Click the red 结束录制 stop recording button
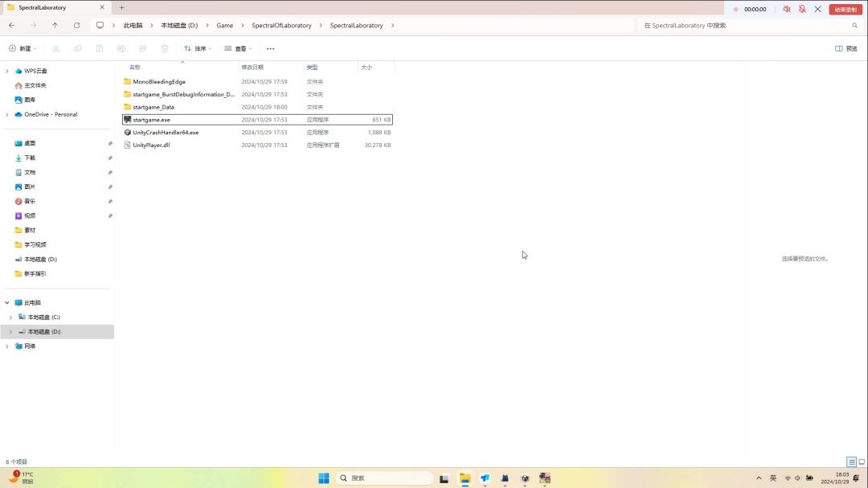Viewport: 868px width, 488px height. coord(845,9)
